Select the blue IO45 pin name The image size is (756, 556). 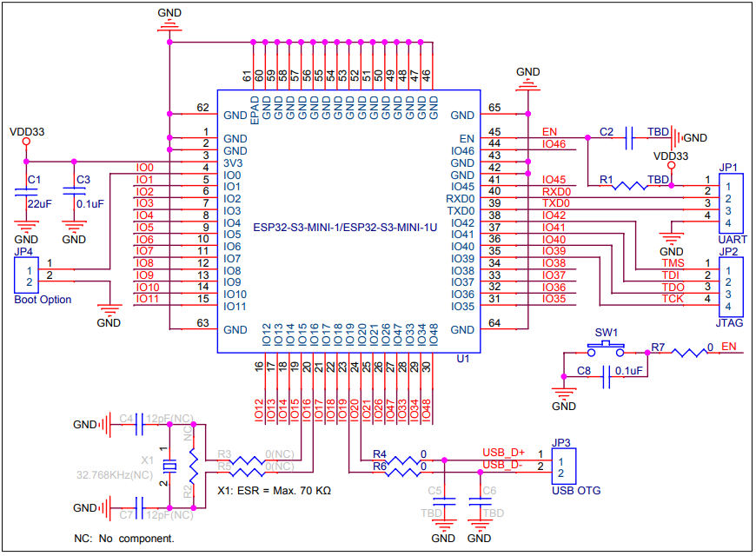[x=463, y=187]
